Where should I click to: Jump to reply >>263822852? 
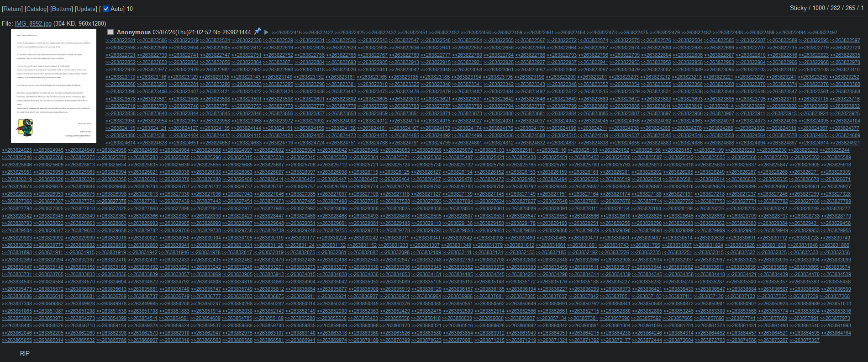pyautogui.click(x=121, y=62)
